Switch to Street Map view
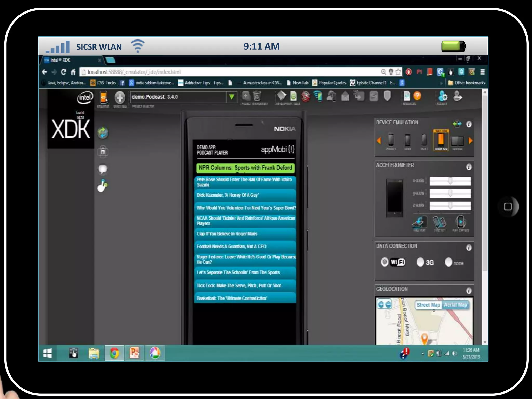Image resolution: width=532 pixels, height=399 pixels. point(428,305)
